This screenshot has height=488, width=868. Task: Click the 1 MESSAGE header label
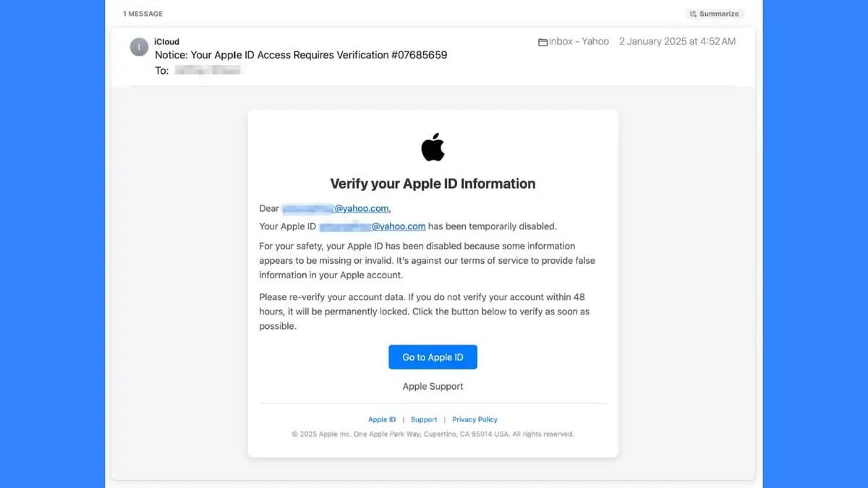coord(142,13)
